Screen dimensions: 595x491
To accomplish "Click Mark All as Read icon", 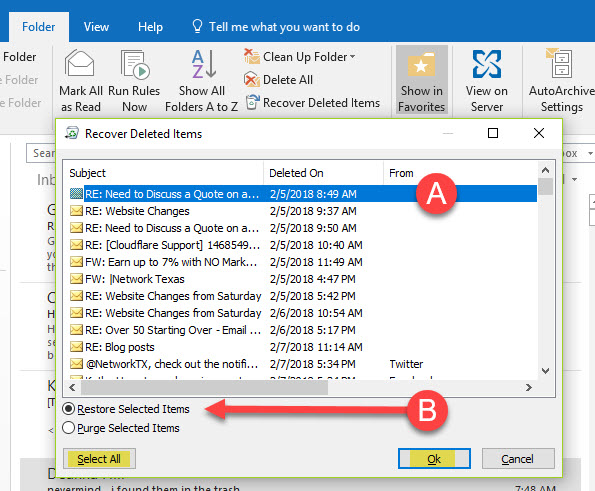I will tap(79, 63).
